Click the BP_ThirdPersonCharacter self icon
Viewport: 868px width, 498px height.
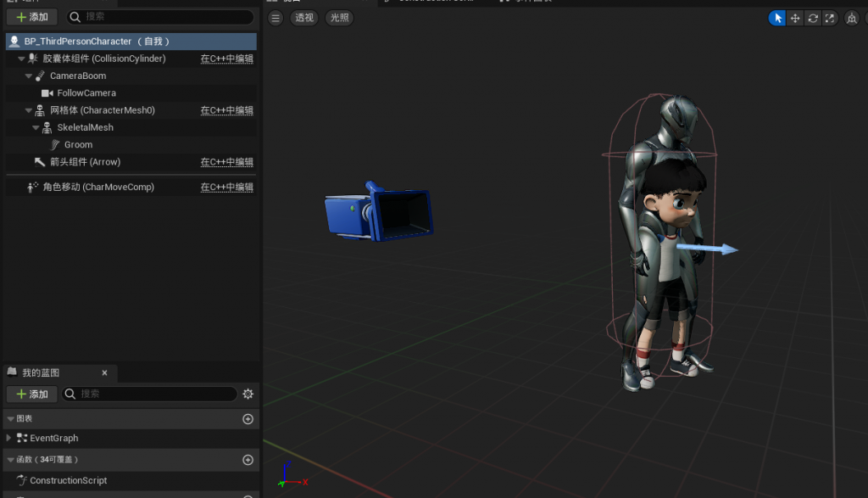click(x=14, y=41)
